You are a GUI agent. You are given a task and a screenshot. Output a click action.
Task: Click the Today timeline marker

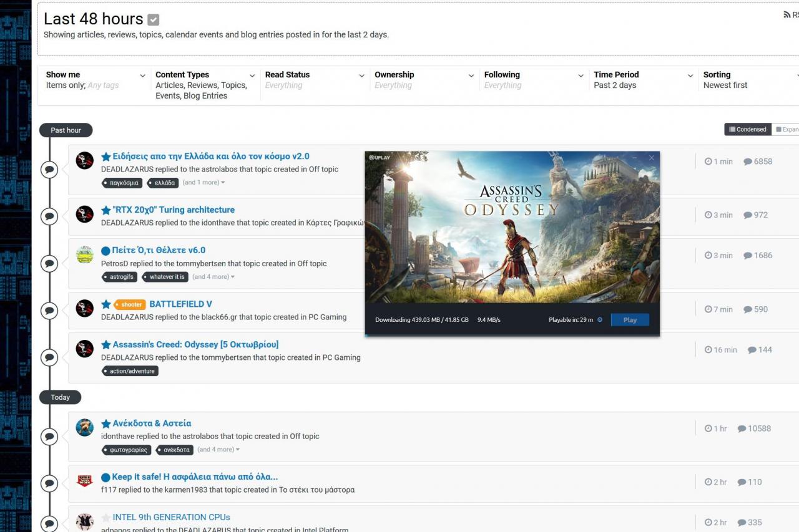click(x=60, y=397)
